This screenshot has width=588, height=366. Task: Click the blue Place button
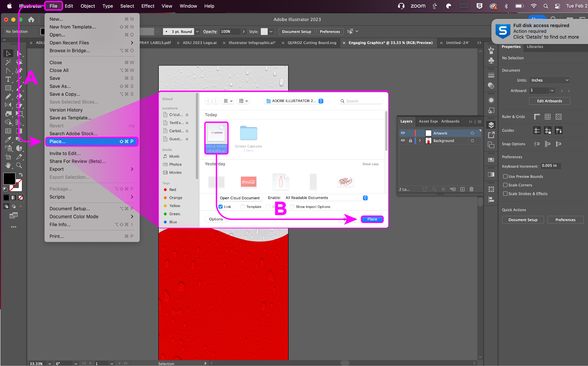pos(372,219)
